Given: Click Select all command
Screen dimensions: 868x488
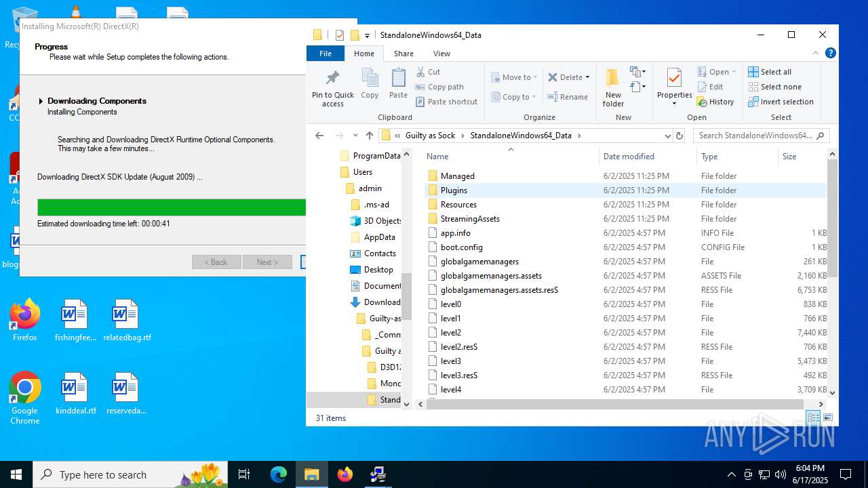Looking at the screenshot, I should 770,72.
